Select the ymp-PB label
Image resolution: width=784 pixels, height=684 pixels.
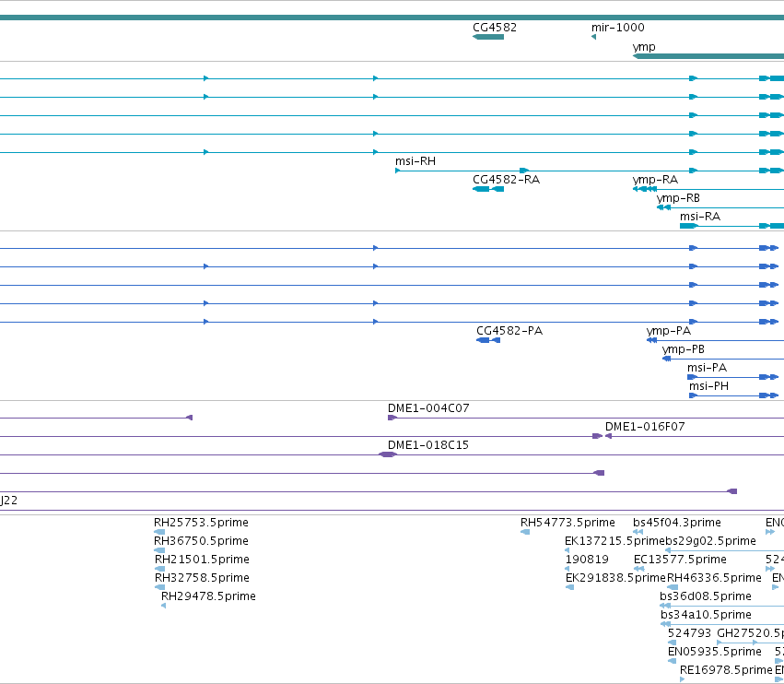pyautogui.click(x=683, y=349)
